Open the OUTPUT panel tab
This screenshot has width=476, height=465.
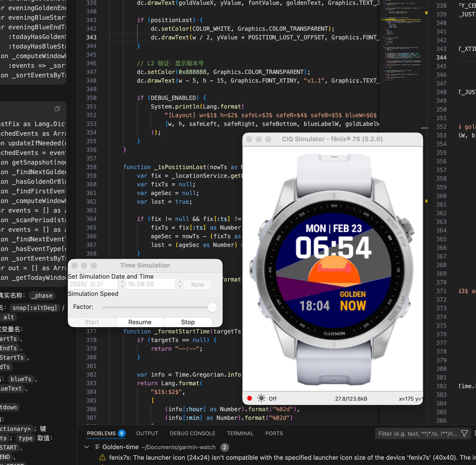147,433
